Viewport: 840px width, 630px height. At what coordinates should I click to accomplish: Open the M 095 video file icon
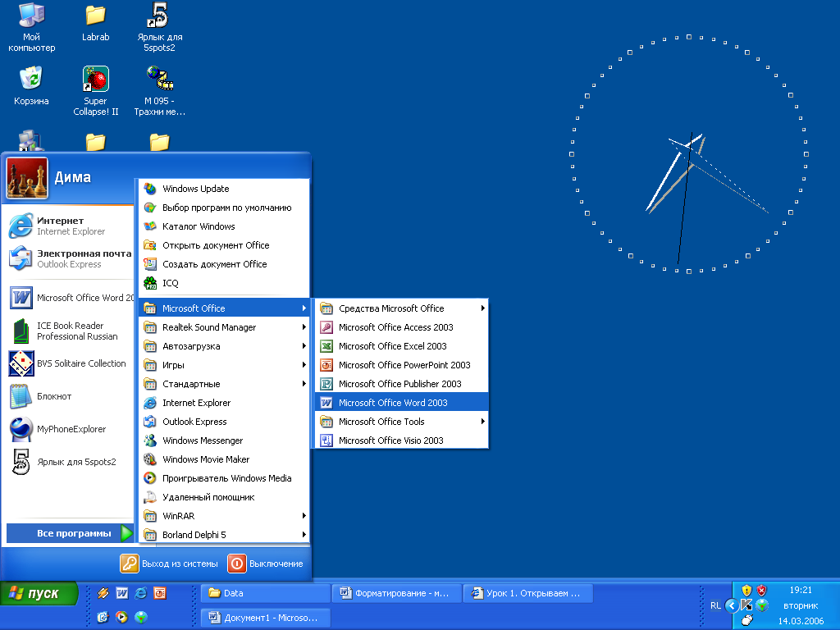pos(159,91)
